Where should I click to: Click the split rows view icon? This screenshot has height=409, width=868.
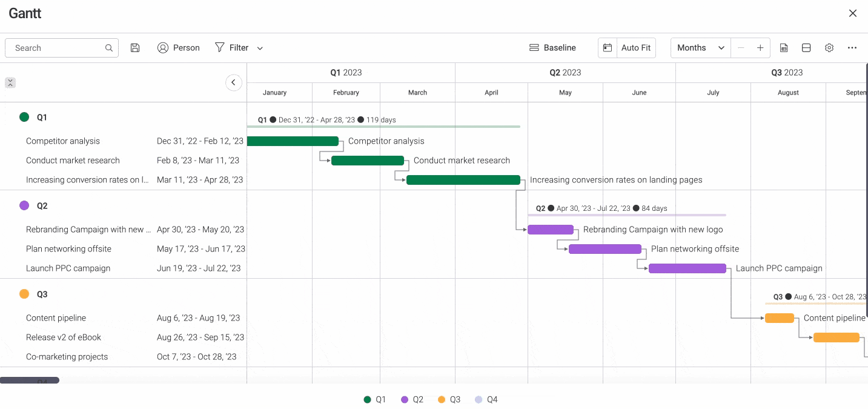pos(806,47)
